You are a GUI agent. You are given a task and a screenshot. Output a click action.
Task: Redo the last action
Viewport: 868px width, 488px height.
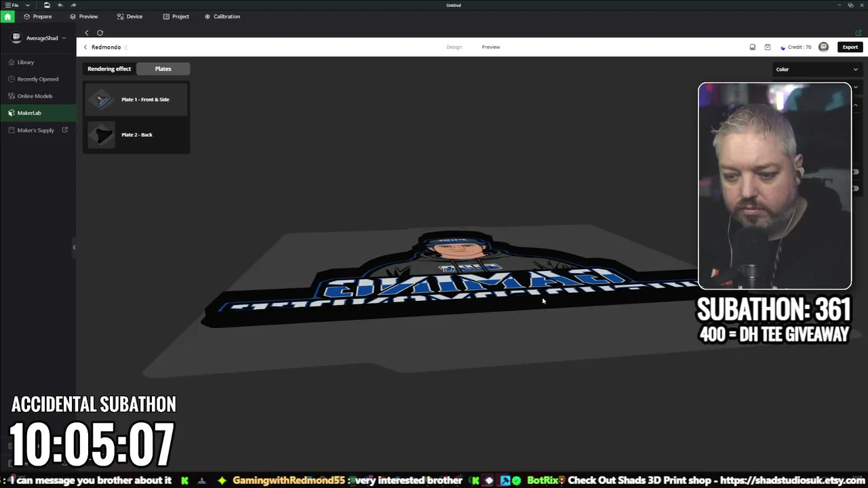[x=73, y=5]
